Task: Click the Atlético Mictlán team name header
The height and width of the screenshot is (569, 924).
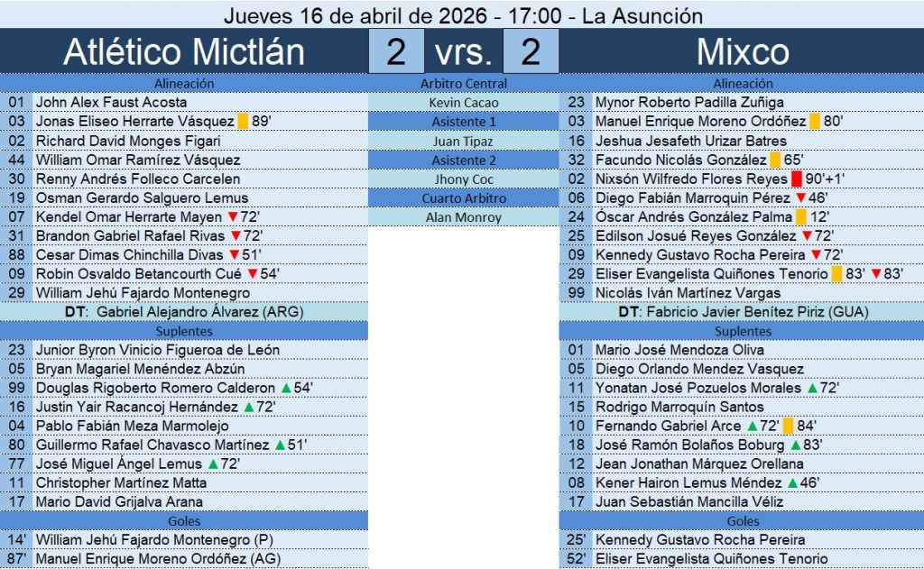Action: coord(184,52)
